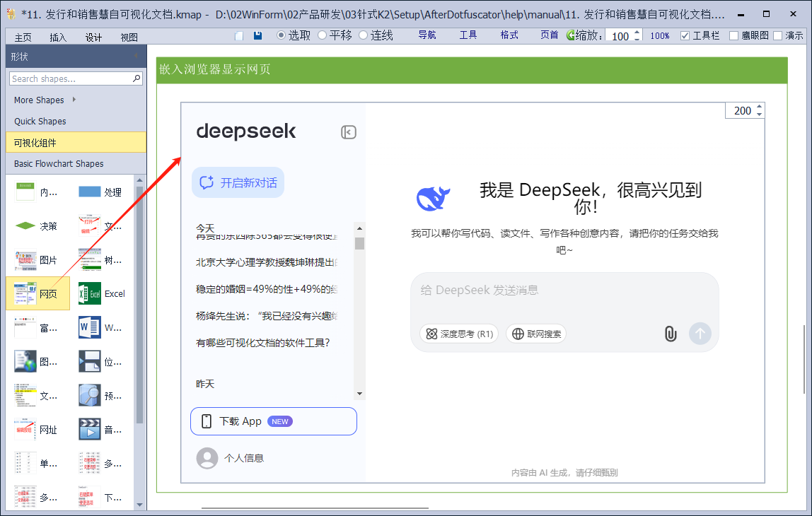This screenshot has height=516, width=812.
Task: Enable the 演示 presentation checkbox
Action: click(777, 36)
